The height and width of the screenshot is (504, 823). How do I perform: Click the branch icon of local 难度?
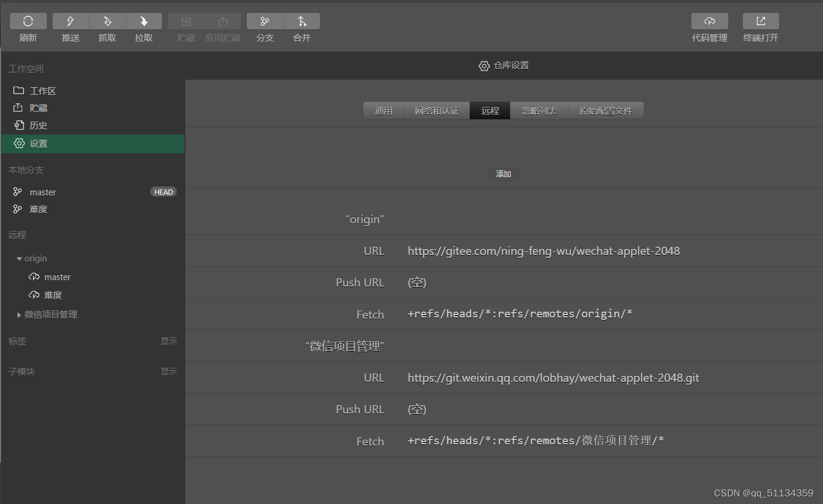click(x=18, y=209)
